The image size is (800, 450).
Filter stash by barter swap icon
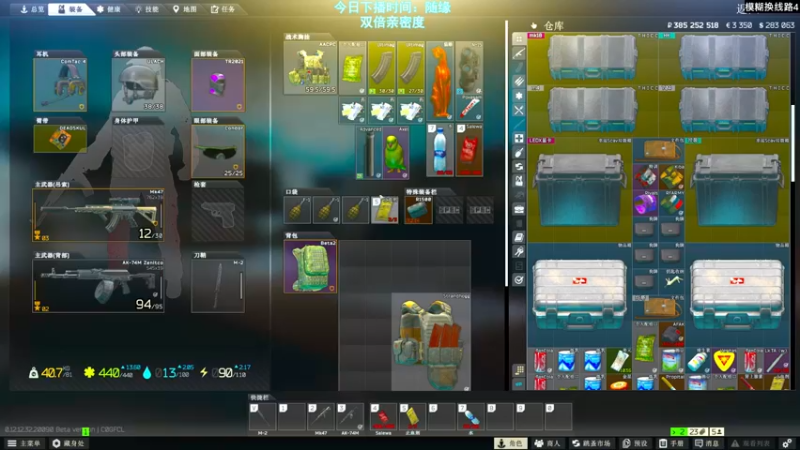(519, 166)
